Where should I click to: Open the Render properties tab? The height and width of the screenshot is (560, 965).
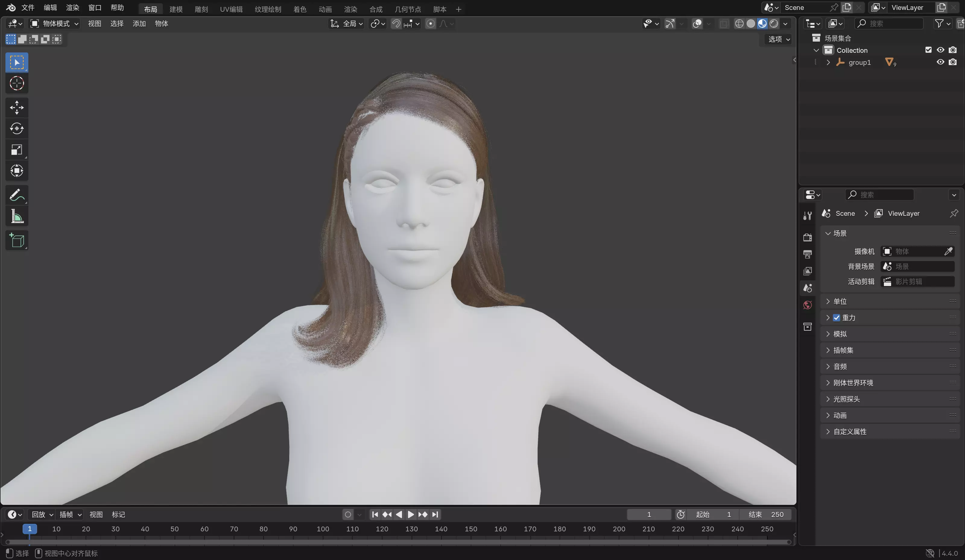(x=808, y=237)
